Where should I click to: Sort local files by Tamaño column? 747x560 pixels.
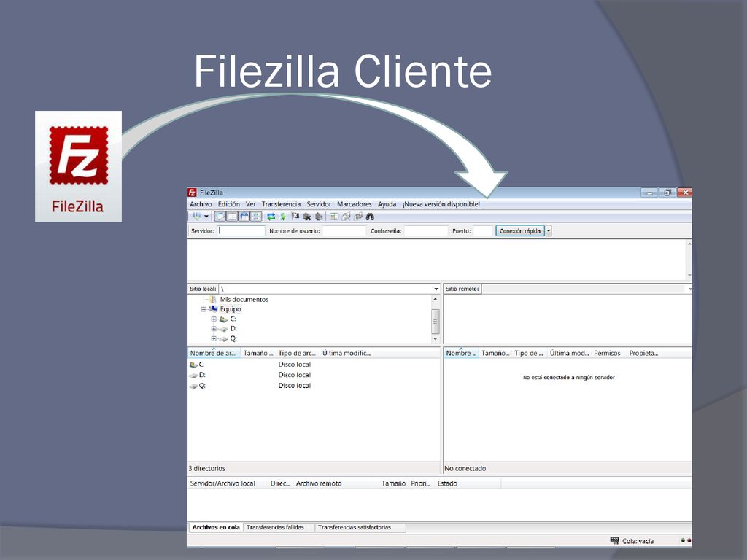point(258,354)
